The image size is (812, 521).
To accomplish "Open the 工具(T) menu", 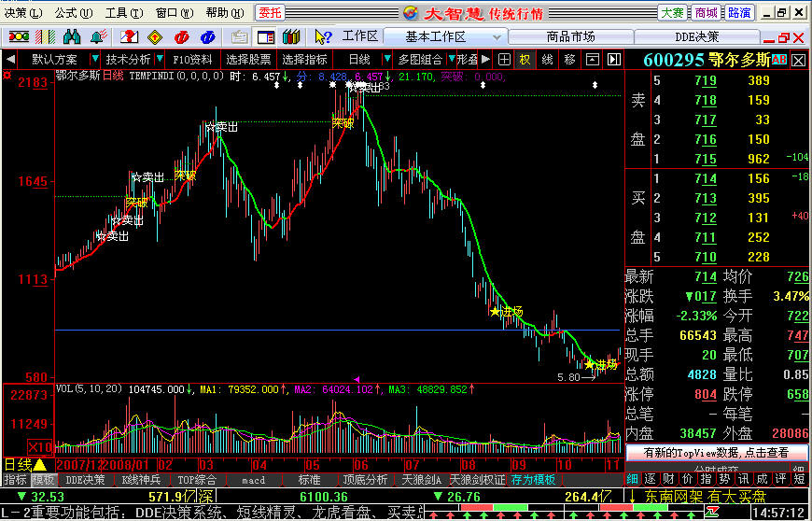I will click(x=124, y=13).
